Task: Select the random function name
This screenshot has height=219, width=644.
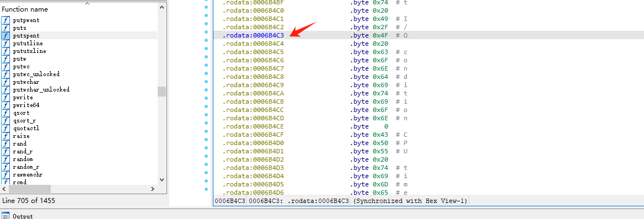Action: click(23, 159)
